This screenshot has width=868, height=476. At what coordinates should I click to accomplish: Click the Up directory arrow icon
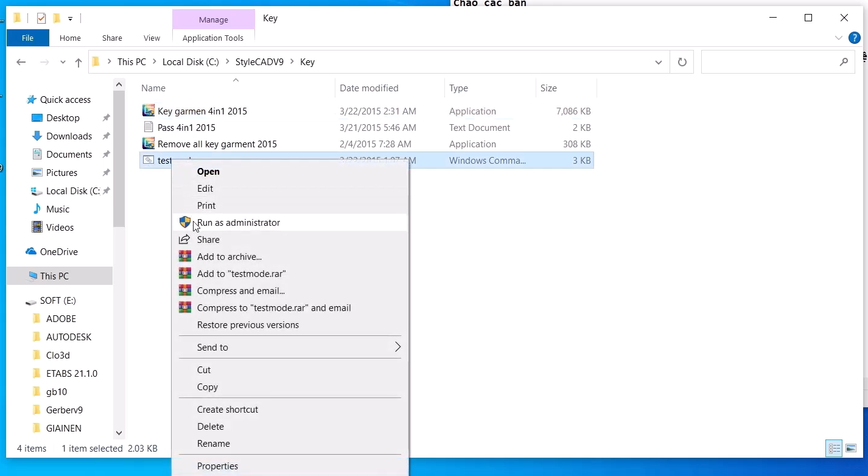(x=78, y=62)
